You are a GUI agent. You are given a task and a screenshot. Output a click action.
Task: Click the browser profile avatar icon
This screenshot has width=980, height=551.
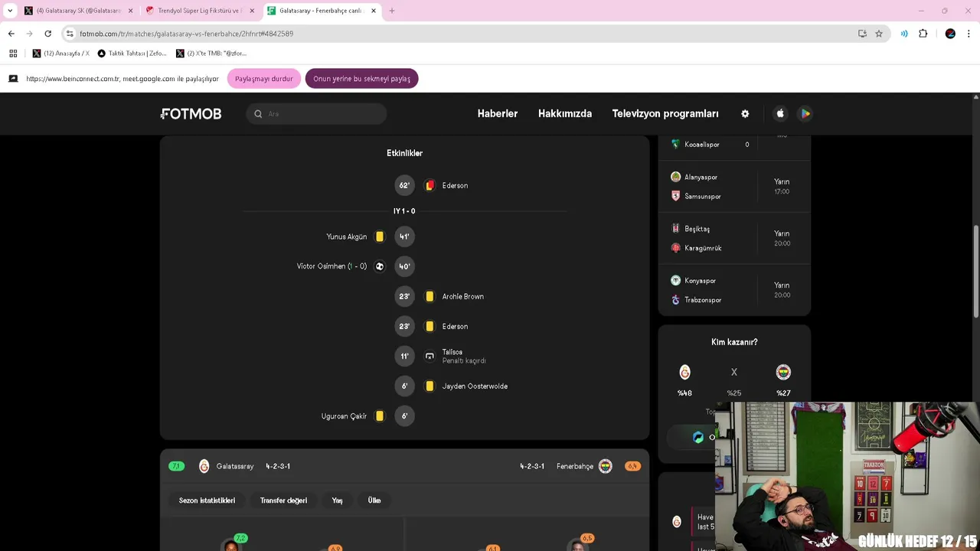pos(950,34)
